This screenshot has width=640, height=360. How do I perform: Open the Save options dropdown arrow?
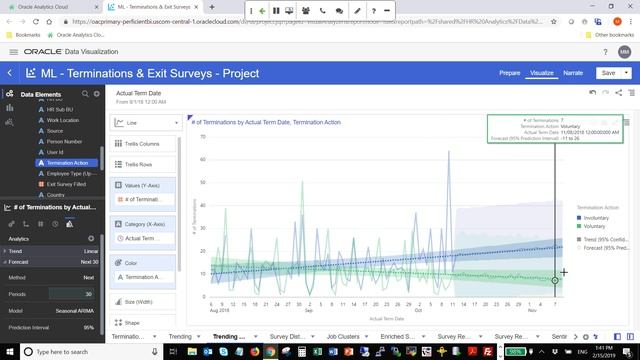click(x=626, y=73)
